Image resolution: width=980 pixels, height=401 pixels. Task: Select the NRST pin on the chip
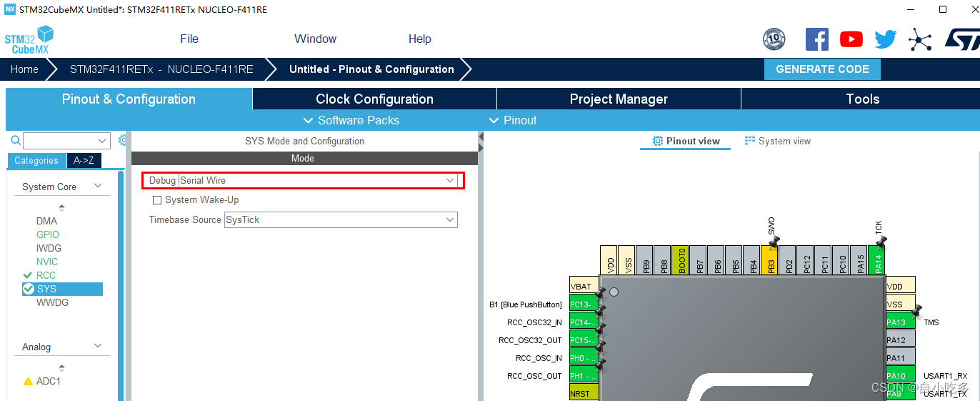pyautogui.click(x=584, y=392)
